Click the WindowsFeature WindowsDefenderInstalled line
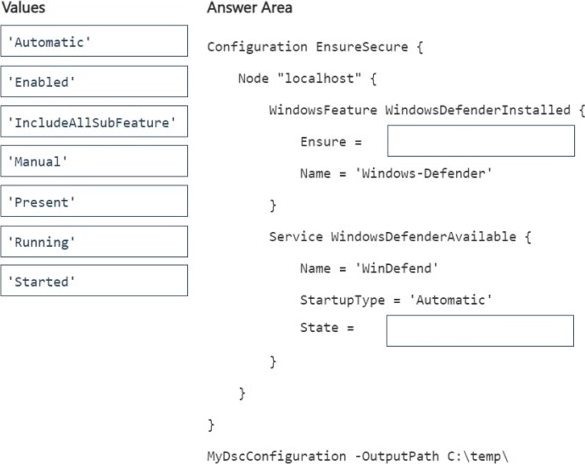The image size is (585, 464). pyautogui.click(x=427, y=110)
